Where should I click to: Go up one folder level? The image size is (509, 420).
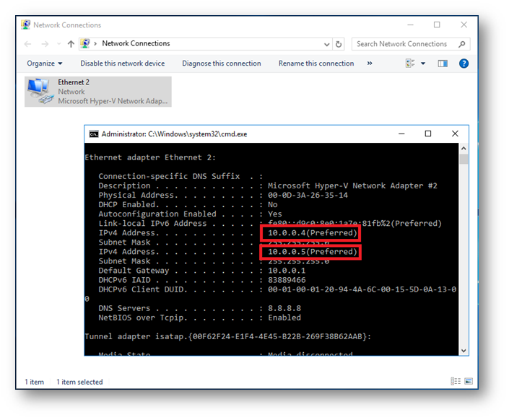pyautogui.click(x=71, y=44)
